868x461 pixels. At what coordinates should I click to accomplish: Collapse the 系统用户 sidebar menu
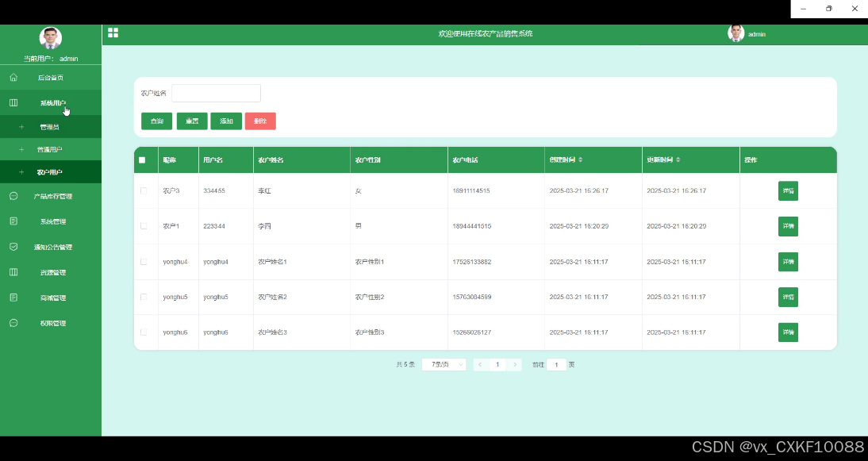click(x=52, y=103)
